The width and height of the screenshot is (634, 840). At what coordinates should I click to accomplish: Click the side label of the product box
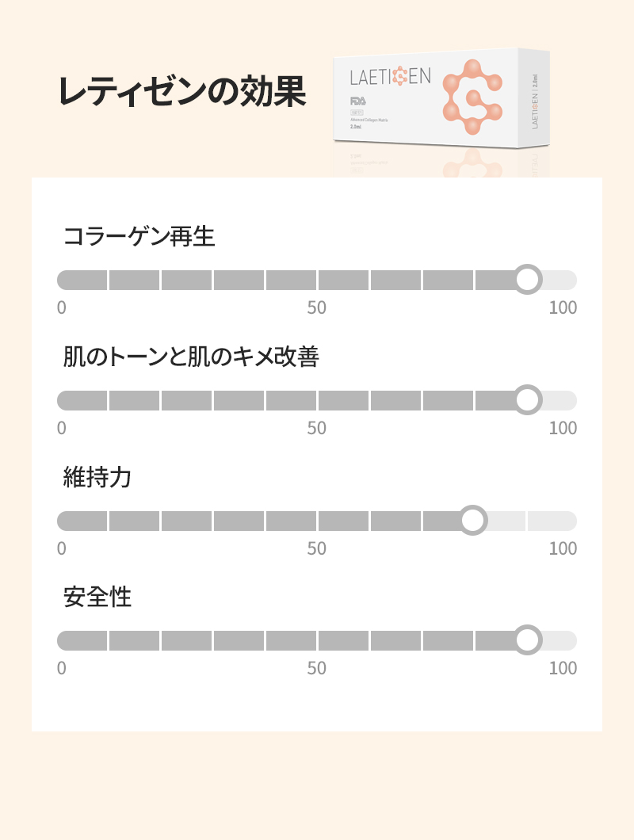click(534, 101)
